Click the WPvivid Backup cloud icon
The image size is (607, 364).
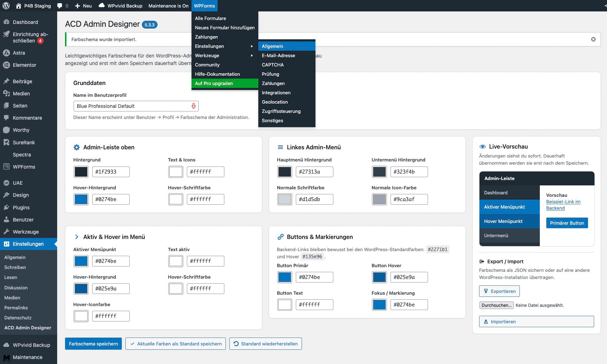pos(102,5)
